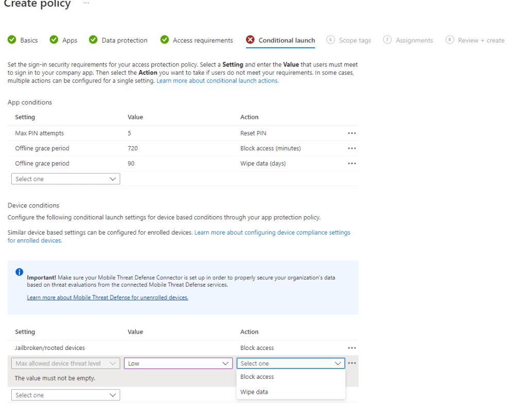Screen dimensions: 527x420
Task: Open the ellipsis next to the Create policy title
Action: (x=85, y=3)
